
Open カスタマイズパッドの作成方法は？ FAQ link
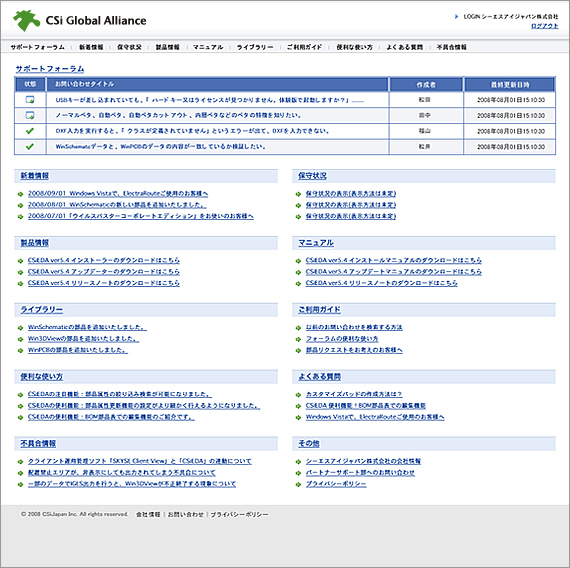click(x=354, y=394)
